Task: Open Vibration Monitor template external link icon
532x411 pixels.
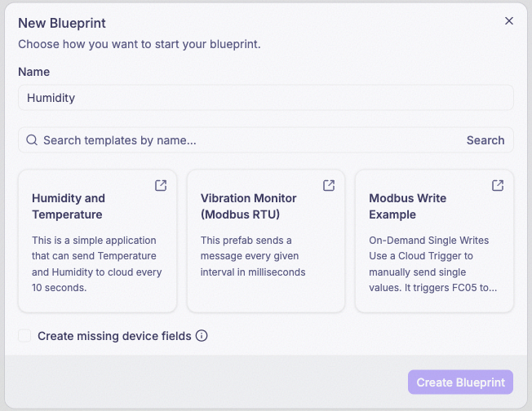Action: (329, 185)
